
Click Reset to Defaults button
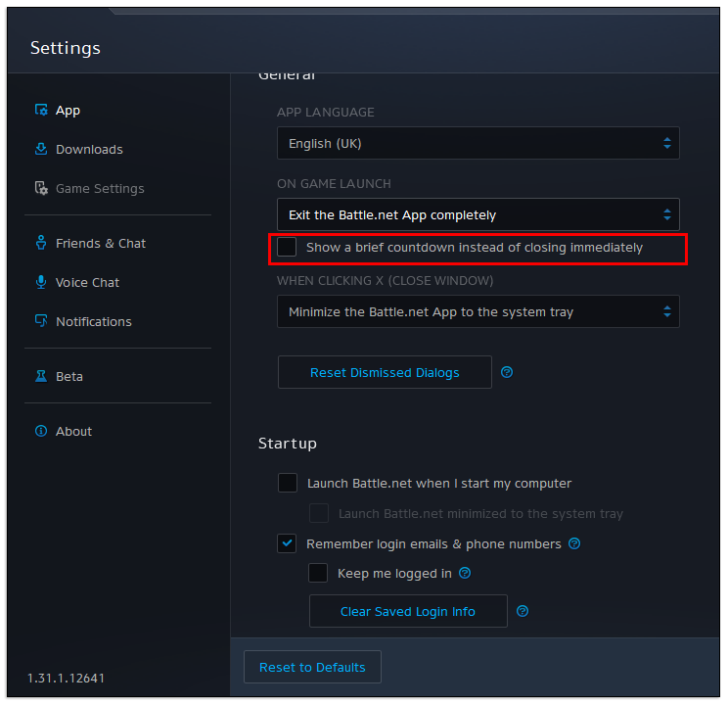312,667
